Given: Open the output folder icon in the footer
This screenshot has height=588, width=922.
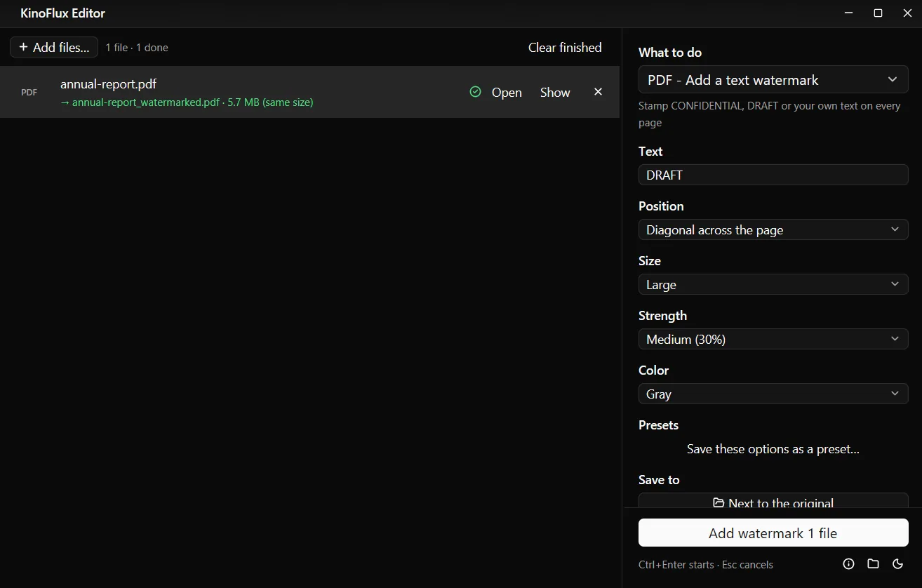Looking at the screenshot, I should coord(873,564).
